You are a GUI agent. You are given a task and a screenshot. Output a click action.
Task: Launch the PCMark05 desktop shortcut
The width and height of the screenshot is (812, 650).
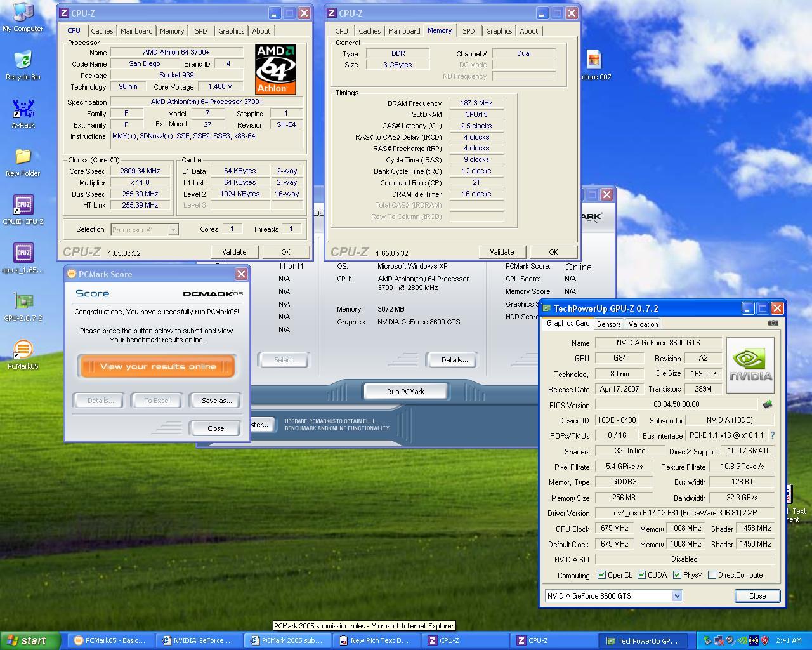(x=23, y=355)
